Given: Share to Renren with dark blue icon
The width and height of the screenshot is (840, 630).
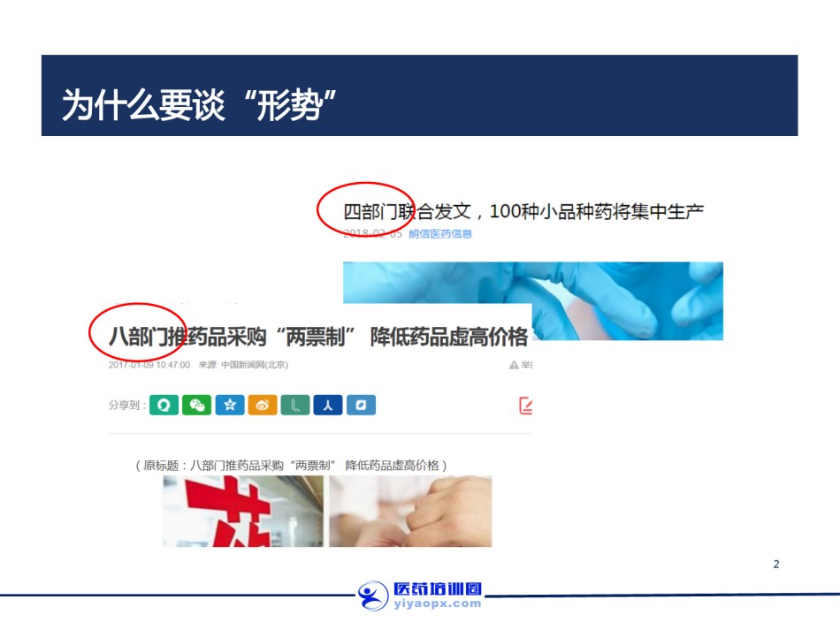Looking at the screenshot, I should [x=328, y=406].
